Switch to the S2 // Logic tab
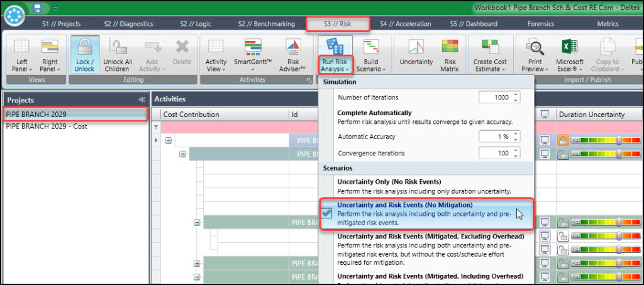The width and height of the screenshot is (644, 285). click(x=196, y=24)
